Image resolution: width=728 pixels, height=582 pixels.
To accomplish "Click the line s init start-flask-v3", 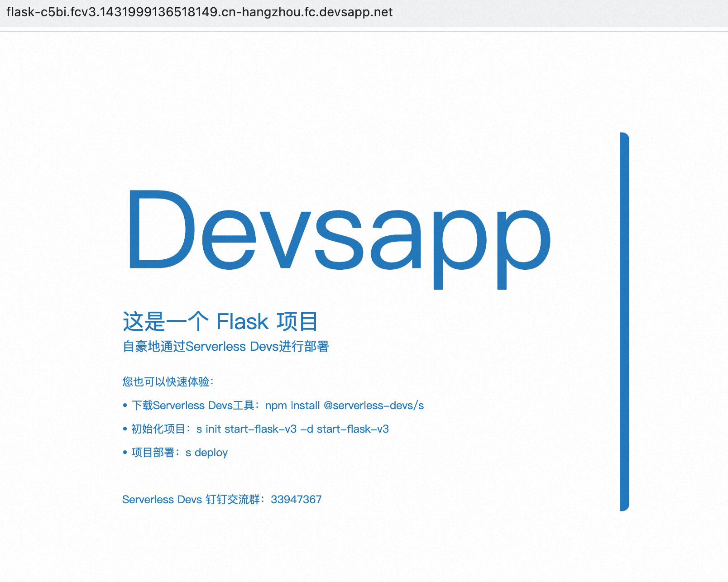I will pos(256,429).
